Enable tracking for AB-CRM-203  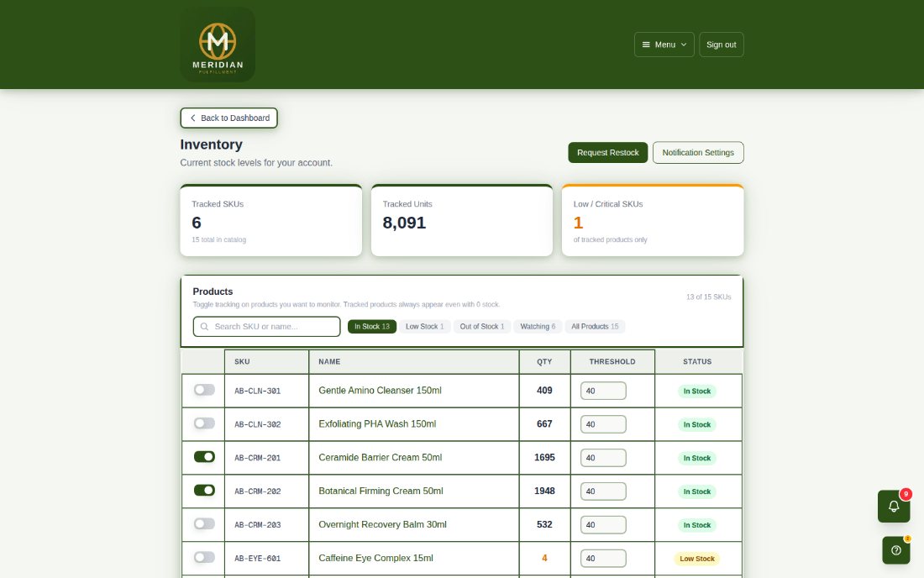pyautogui.click(x=204, y=524)
